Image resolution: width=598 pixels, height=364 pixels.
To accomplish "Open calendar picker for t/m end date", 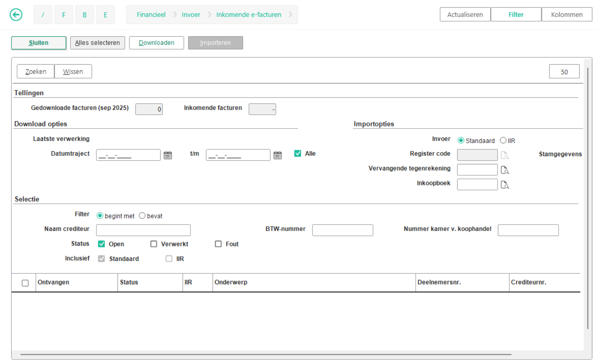I will point(277,155).
